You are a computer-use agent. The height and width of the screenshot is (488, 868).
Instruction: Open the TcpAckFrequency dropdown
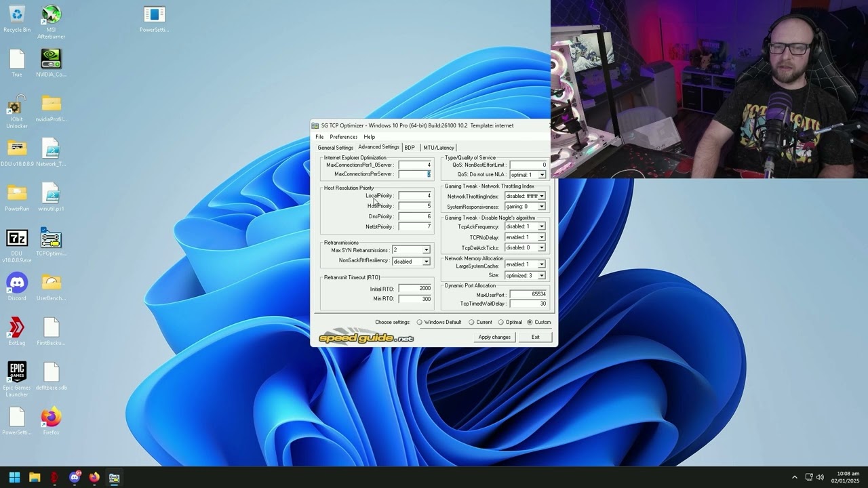click(542, 227)
